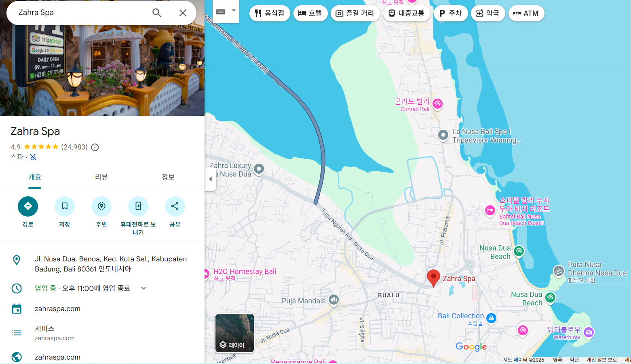Image resolution: width=631 pixels, height=364 pixels.
Task: Show 주차 parking nearby
Action: [x=451, y=13]
